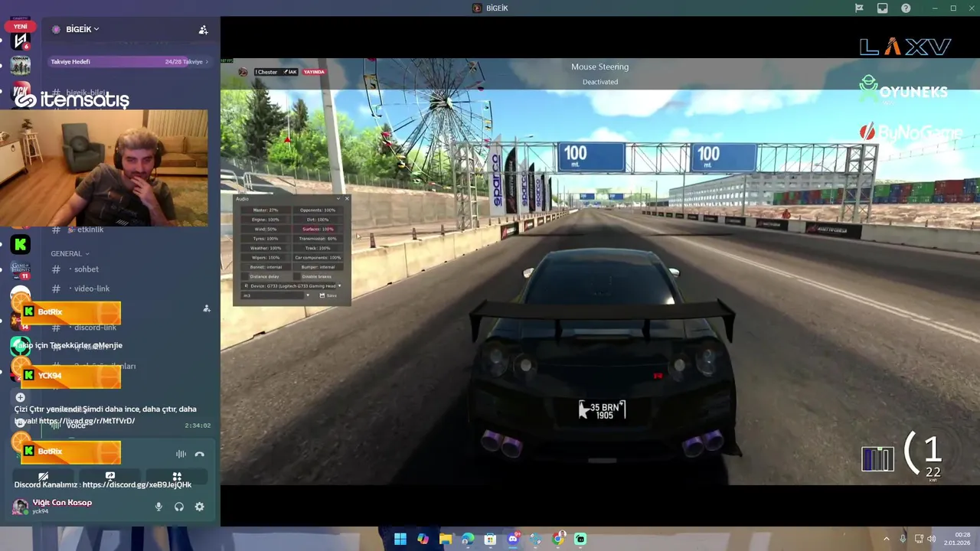The height and width of the screenshot is (551, 980).
Task: Open the discord-link channel
Action: click(95, 328)
